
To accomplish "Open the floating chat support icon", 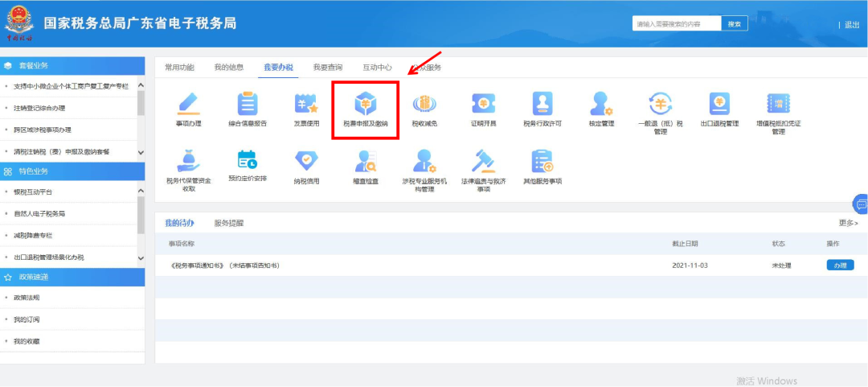I will pyautogui.click(x=861, y=204).
